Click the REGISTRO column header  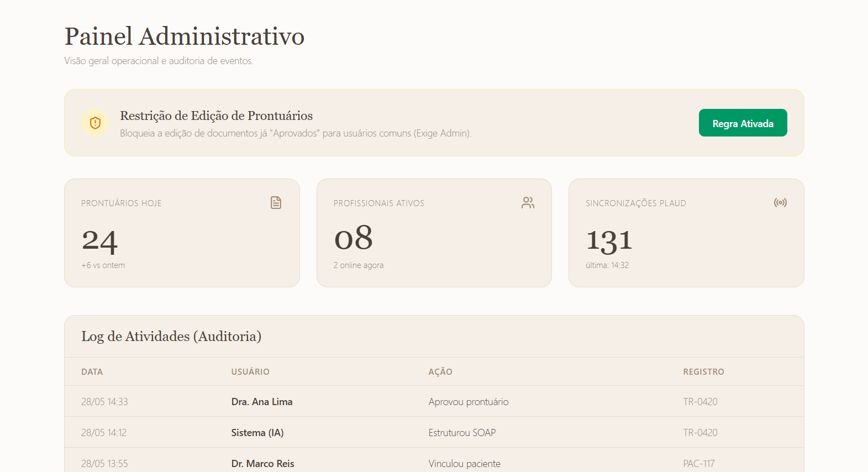pos(703,372)
